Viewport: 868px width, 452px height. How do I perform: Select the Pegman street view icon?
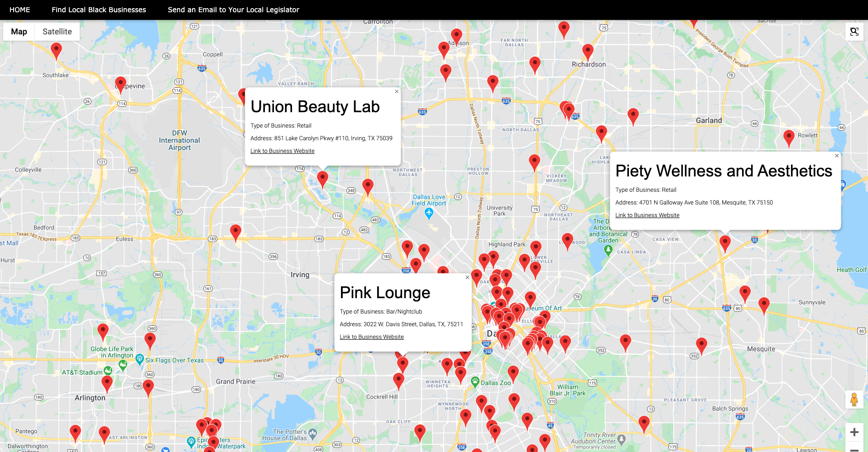point(854,400)
